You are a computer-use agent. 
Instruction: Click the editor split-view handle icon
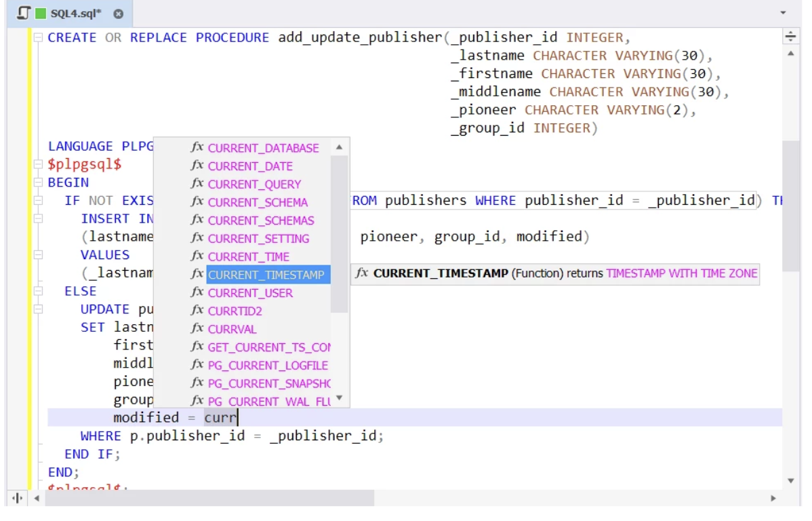(790, 36)
